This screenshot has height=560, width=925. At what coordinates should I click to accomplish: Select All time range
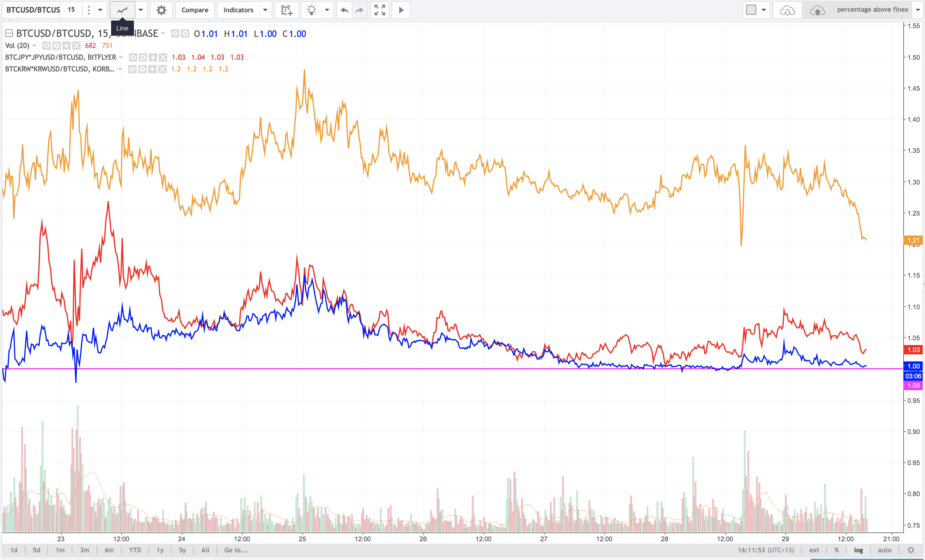point(205,550)
